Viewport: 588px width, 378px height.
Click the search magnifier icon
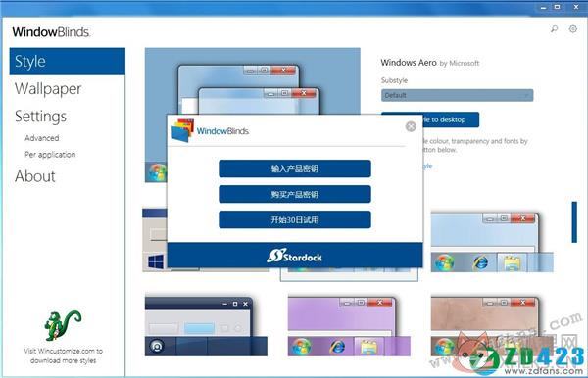pyautogui.click(x=554, y=28)
